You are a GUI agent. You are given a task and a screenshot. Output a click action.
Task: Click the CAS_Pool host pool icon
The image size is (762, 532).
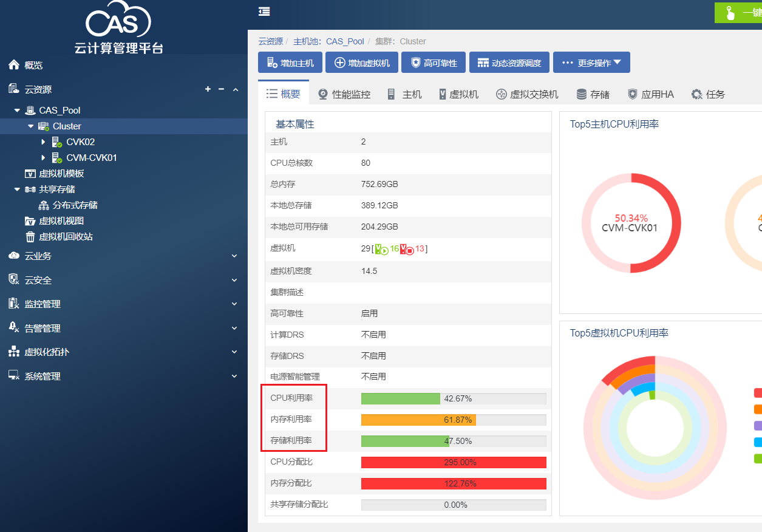click(30, 111)
